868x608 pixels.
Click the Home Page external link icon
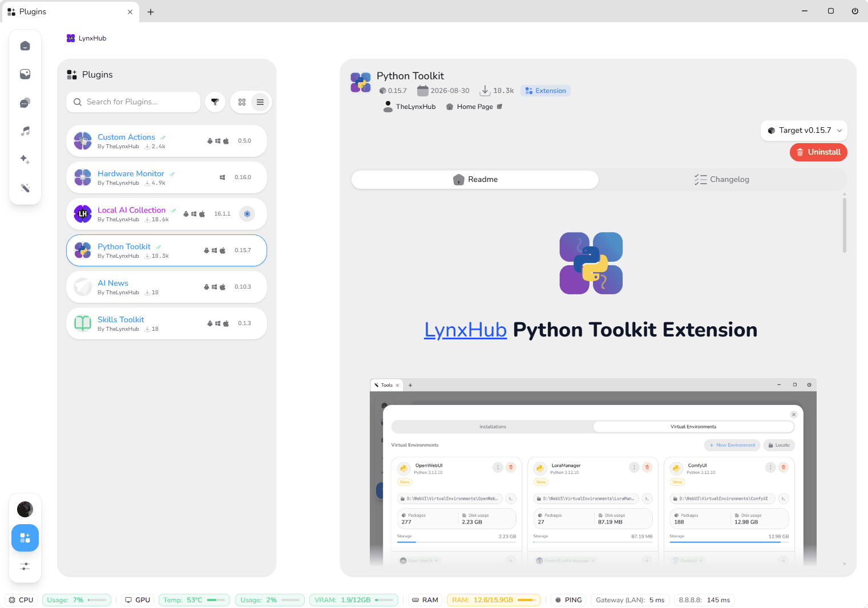point(499,107)
